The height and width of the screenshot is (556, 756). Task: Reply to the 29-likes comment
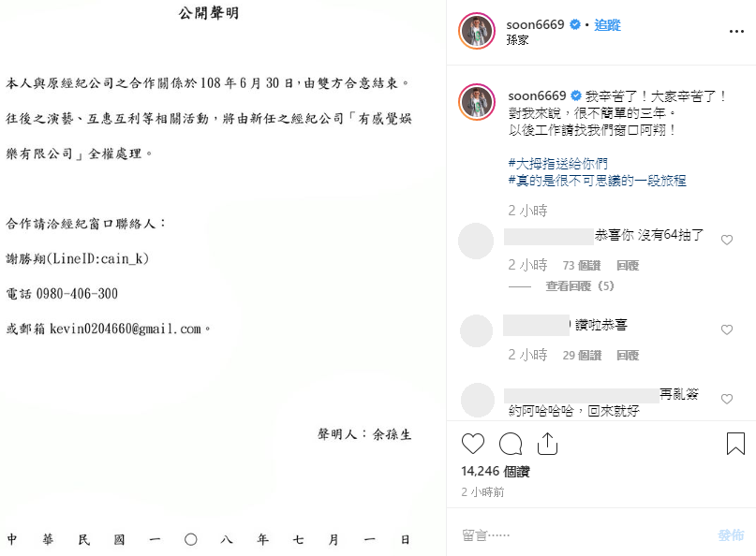[x=628, y=356]
